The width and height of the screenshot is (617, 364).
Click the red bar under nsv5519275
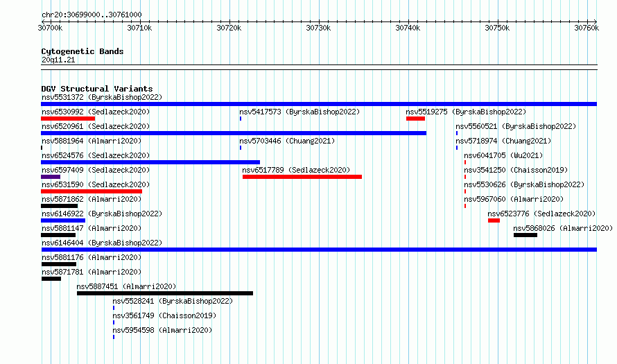[415, 119]
